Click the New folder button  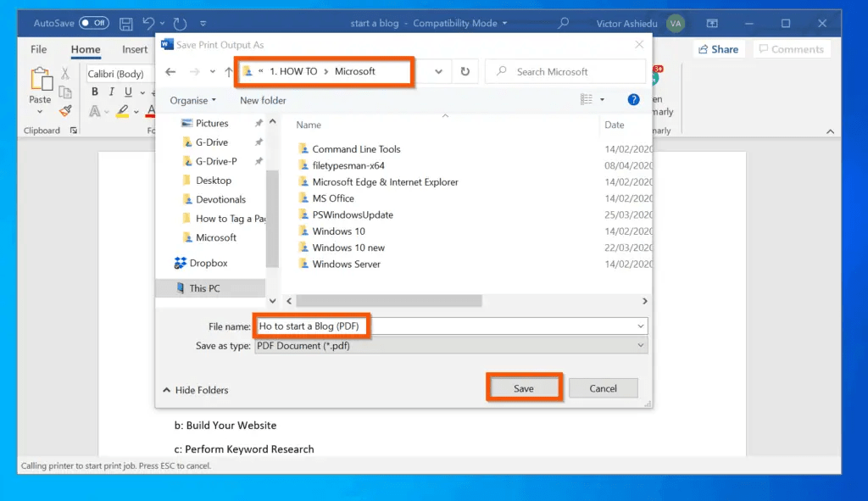coord(265,100)
